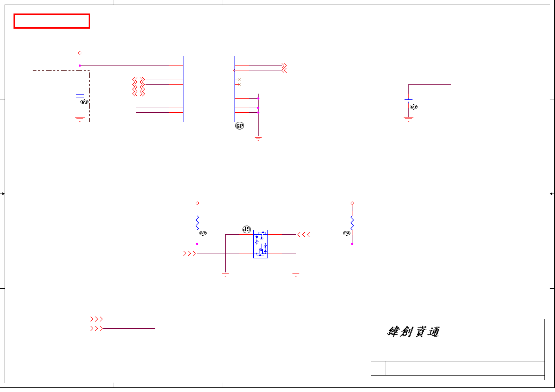
Task: Select the ground symbol at MOSFET lower left
Action: click(x=225, y=274)
